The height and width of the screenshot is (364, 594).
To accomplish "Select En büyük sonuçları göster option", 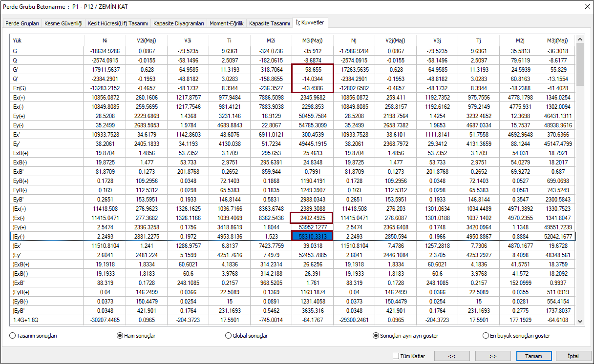I will pyautogui.click(x=486, y=336).
